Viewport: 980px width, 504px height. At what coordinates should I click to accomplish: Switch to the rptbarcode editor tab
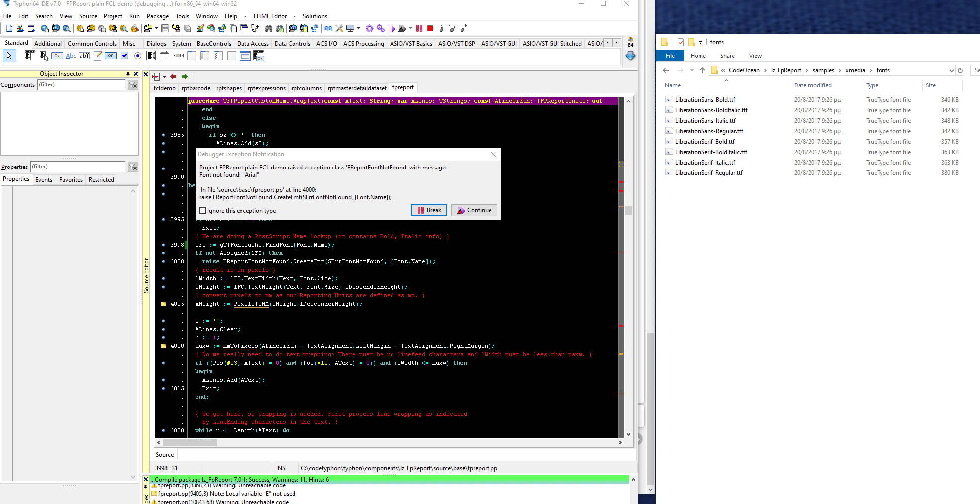coord(196,88)
